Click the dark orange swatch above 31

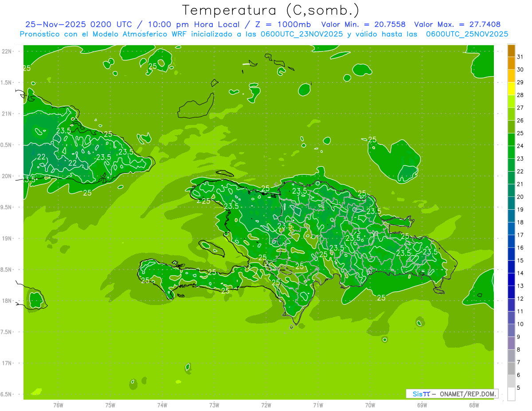(x=511, y=50)
